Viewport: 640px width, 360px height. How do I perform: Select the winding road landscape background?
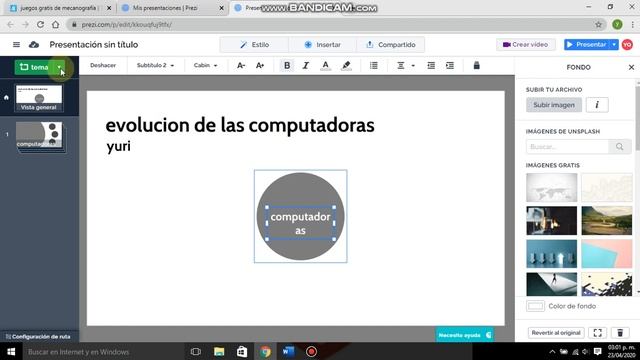click(607, 220)
